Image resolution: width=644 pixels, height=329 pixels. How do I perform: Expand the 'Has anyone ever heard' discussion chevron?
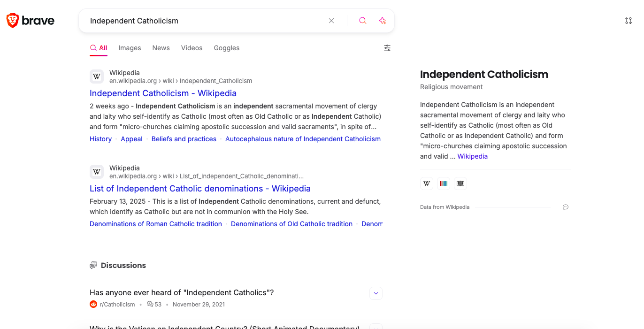pos(376,293)
